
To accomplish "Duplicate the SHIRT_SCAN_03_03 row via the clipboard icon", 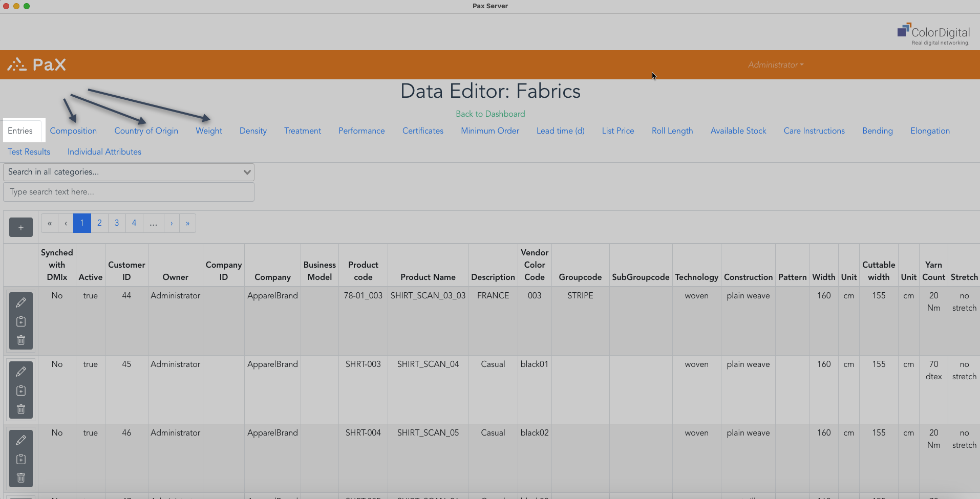I will coord(21,321).
